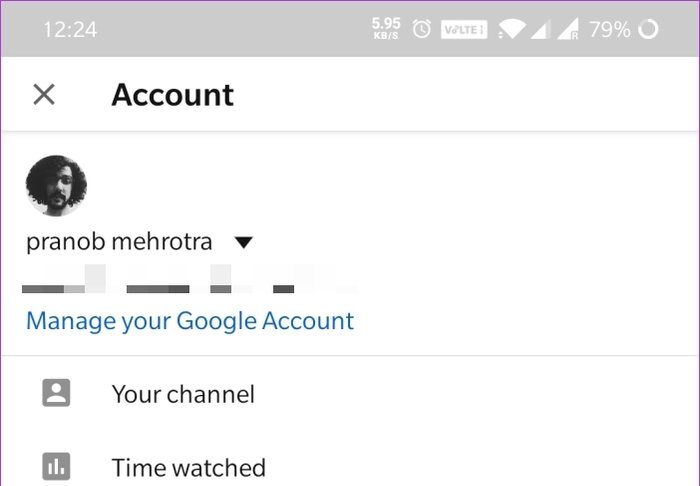Click the Account screen title

click(172, 95)
